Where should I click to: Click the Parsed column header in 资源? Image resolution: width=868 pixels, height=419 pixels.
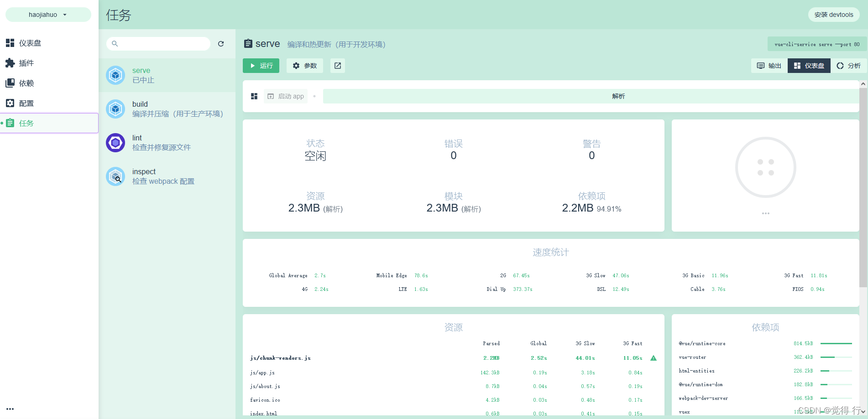point(491,343)
